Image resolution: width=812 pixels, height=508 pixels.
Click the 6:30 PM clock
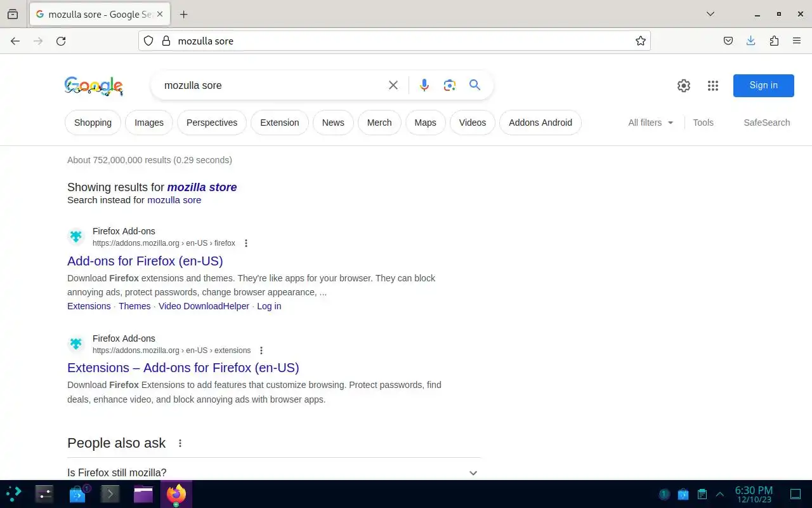click(754, 494)
